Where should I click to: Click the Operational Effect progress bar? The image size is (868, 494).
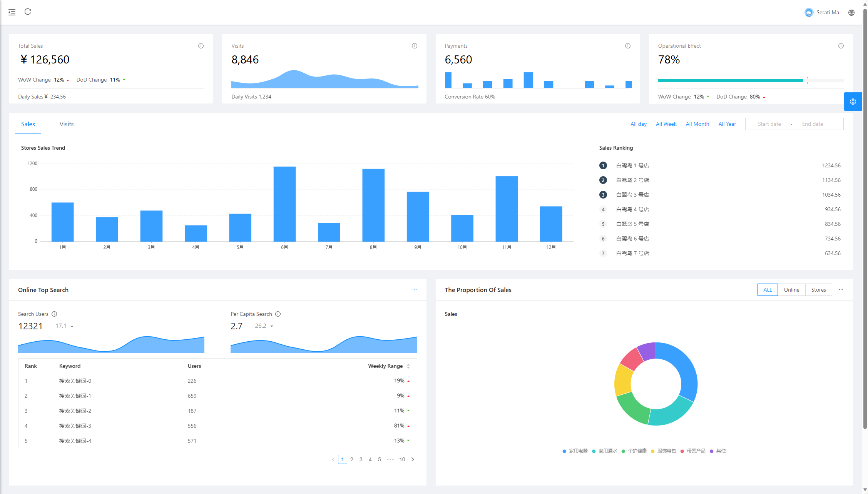click(751, 80)
